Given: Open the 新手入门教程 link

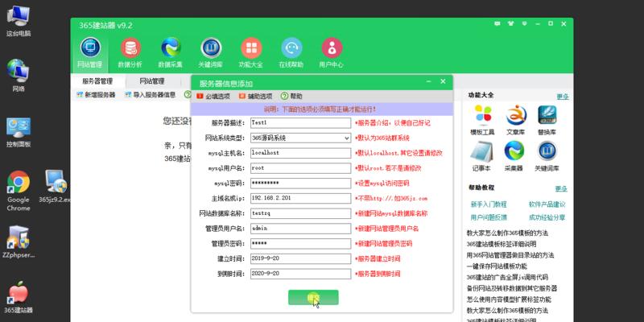Looking at the screenshot, I should coord(489,204).
